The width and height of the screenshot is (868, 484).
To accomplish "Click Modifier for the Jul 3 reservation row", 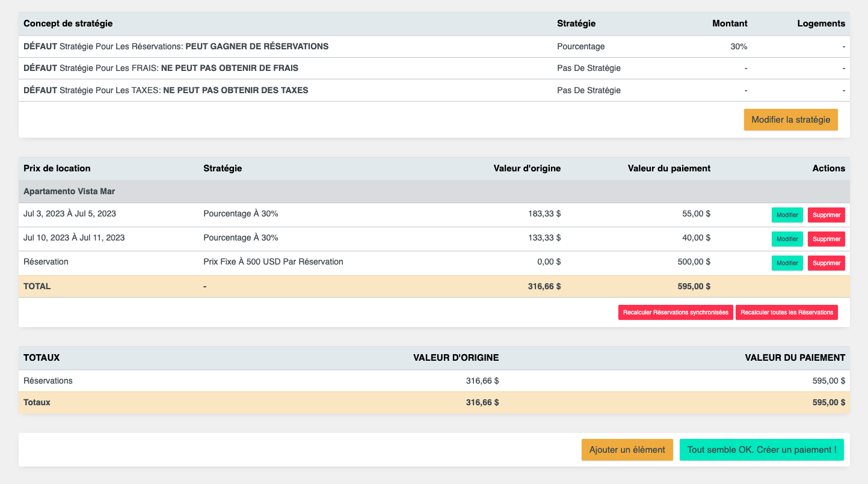I will (x=787, y=215).
